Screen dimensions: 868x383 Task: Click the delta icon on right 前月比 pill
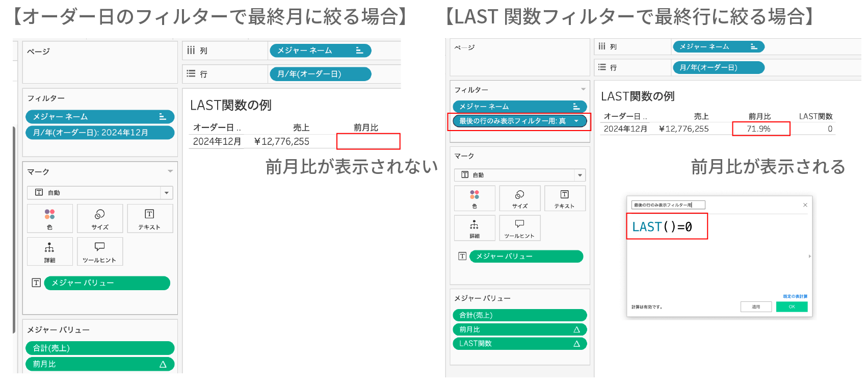click(x=577, y=329)
